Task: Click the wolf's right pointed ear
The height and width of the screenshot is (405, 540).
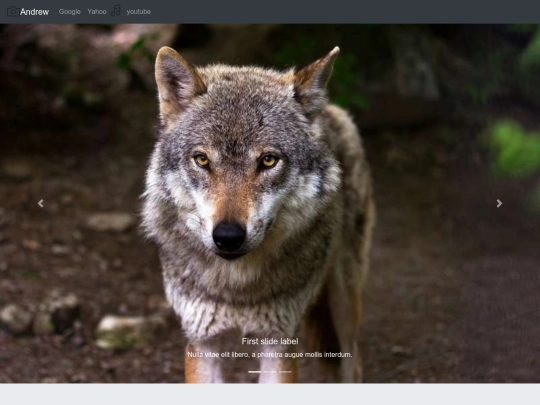Action: click(x=315, y=79)
